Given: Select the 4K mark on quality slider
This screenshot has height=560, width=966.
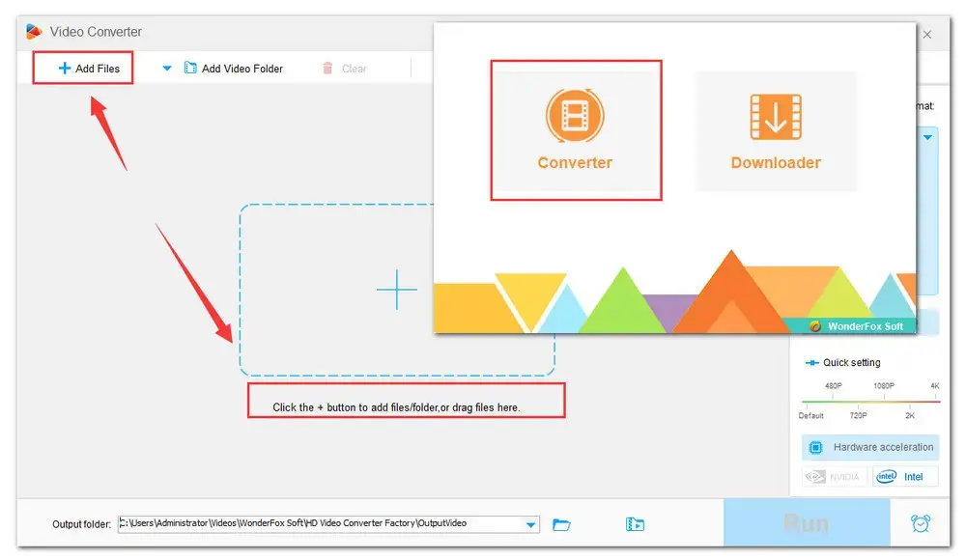Looking at the screenshot, I should (934, 385).
